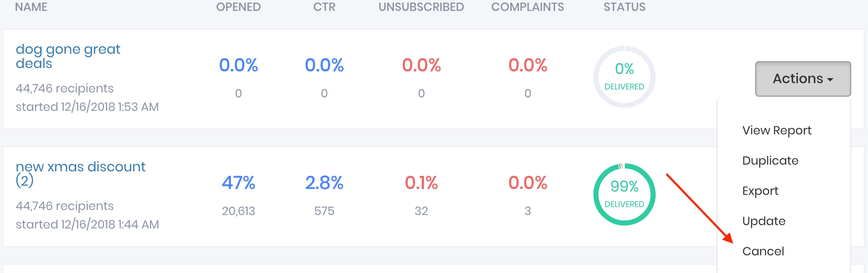Click the 20,613 opens count
Image resolution: width=868 pixels, height=273 pixels.
238,211
